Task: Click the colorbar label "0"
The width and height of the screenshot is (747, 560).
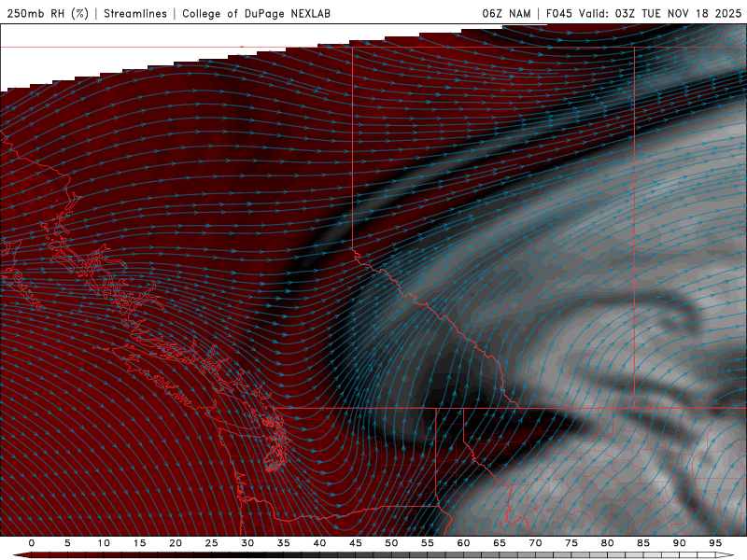Action: [32, 543]
